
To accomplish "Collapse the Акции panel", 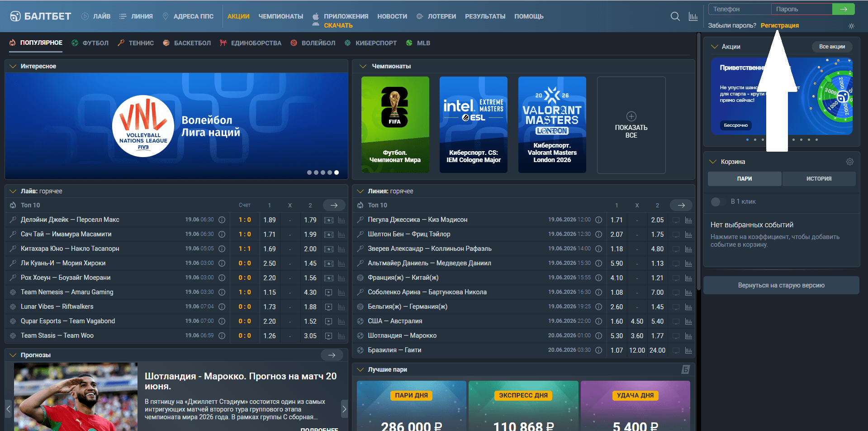I will click(x=715, y=47).
